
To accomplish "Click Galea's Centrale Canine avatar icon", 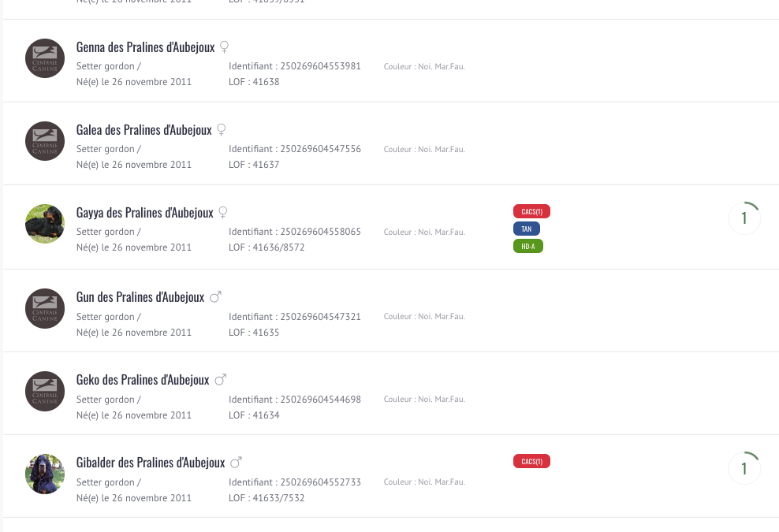I will [x=45, y=141].
